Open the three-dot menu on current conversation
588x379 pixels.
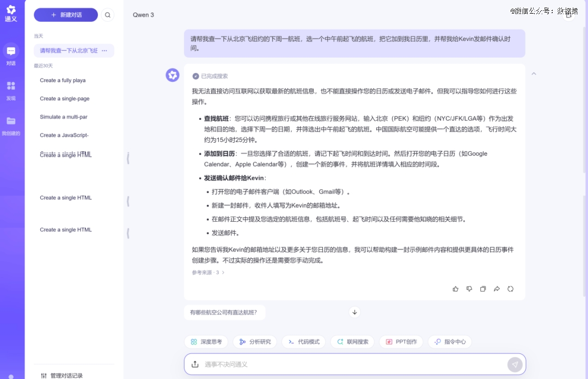pyautogui.click(x=105, y=51)
